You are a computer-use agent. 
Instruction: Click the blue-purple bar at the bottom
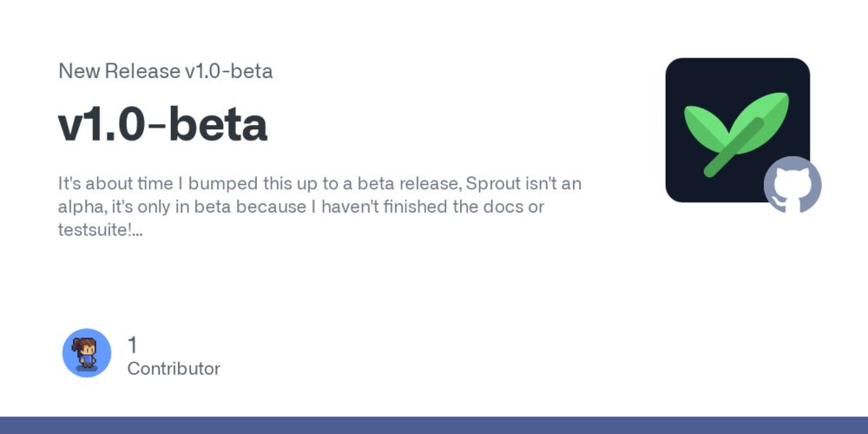click(x=434, y=425)
